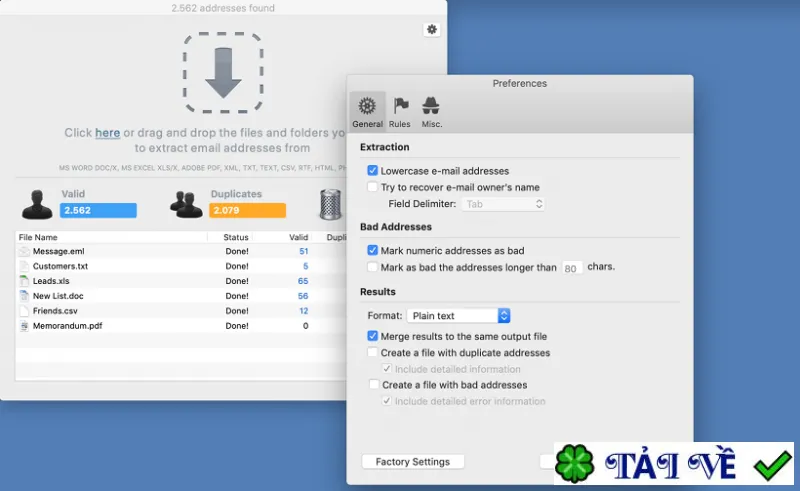Click Done! status of Memorandum.pdf

237,326
